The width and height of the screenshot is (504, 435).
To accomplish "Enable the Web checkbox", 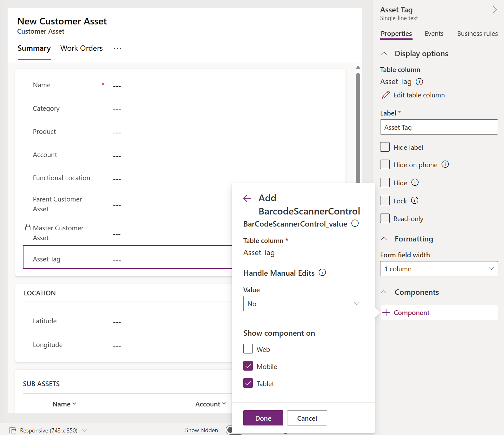I will click(248, 349).
